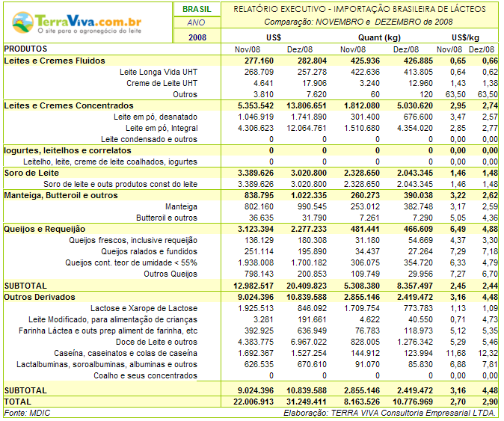
Task: Select price 63,50 in Outros Nov/08 column
Action: [x=455, y=94]
